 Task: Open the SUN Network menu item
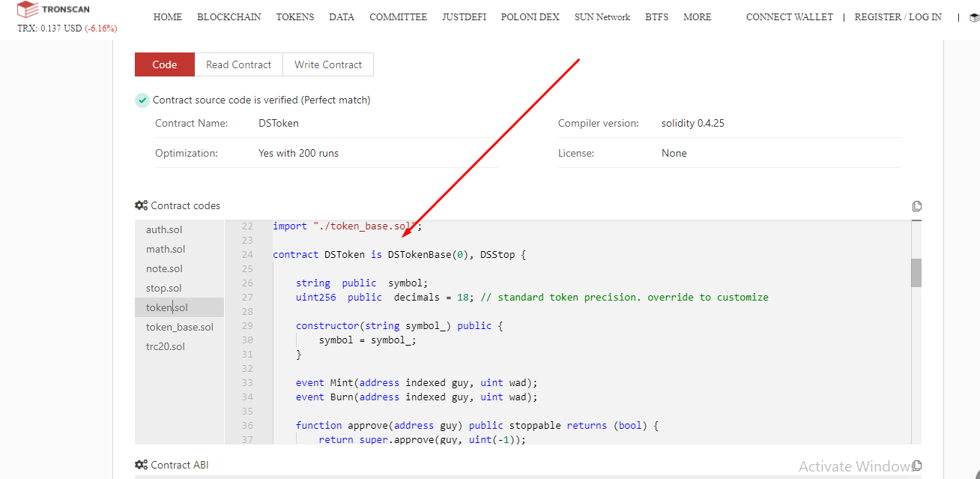coord(602,17)
